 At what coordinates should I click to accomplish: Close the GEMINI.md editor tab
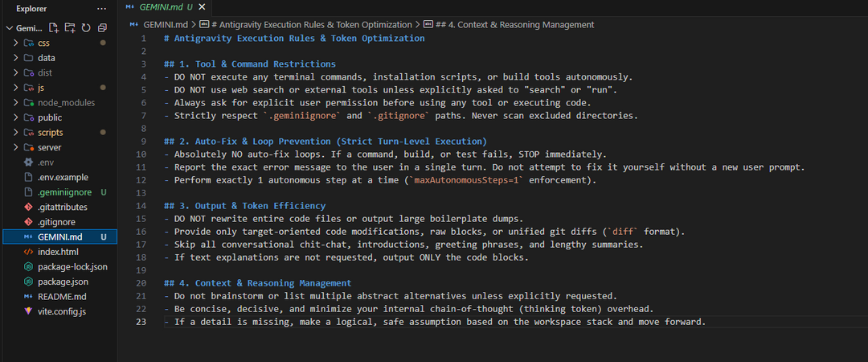pyautogui.click(x=202, y=6)
